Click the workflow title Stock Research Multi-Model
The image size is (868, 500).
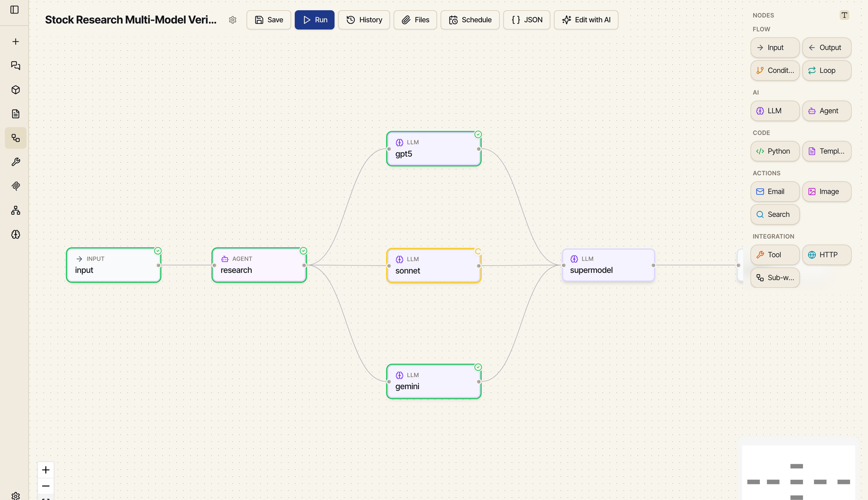tap(131, 20)
